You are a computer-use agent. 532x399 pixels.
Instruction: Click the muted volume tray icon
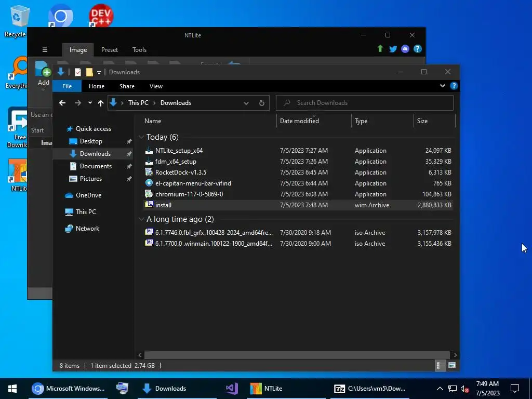pyautogui.click(x=465, y=389)
